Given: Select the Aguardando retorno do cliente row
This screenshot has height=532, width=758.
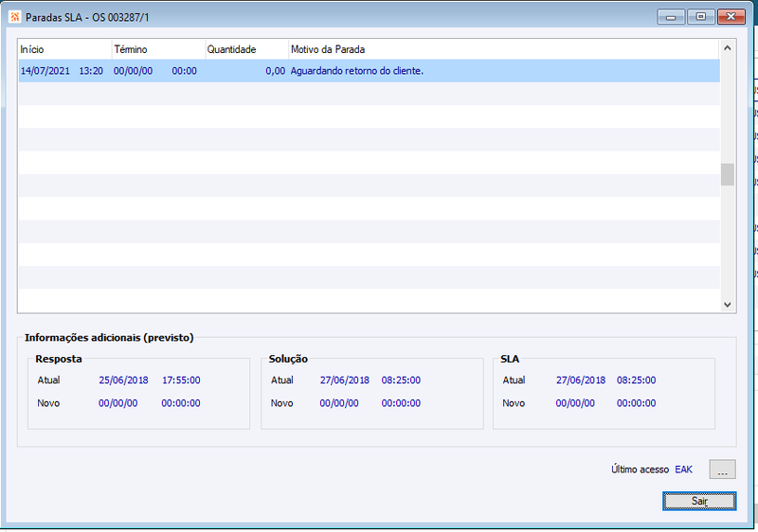Looking at the screenshot, I should [x=369, y=71].
